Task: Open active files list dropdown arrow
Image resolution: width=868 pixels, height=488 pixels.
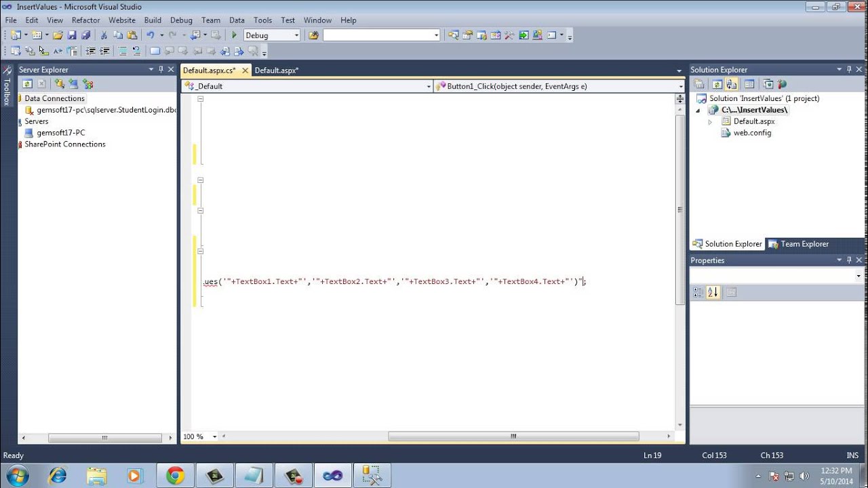Action: point(679,70)
